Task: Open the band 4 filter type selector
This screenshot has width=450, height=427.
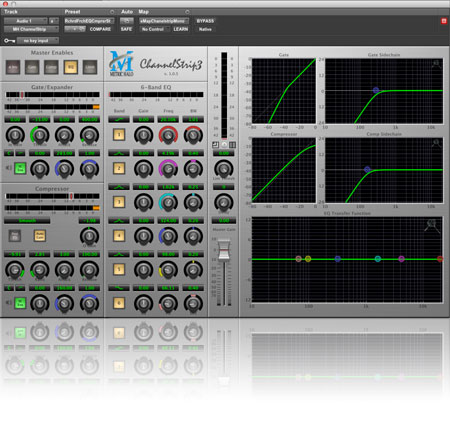Action: pos(119,220)
